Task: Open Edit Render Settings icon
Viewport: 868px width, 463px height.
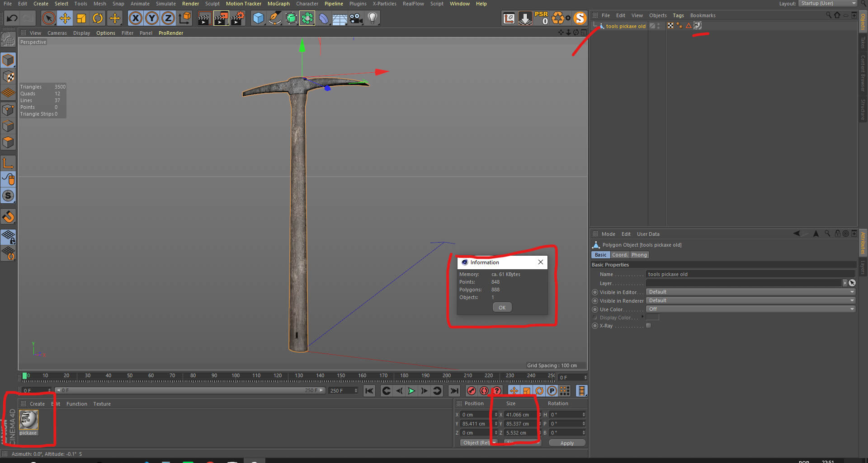Action: coord(238,19)
